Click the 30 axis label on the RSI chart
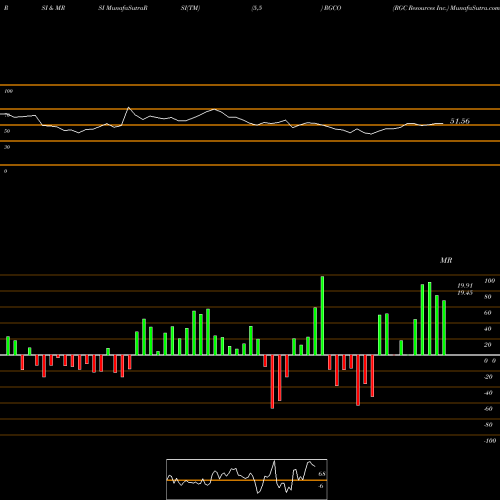 (x=7, y=147)
